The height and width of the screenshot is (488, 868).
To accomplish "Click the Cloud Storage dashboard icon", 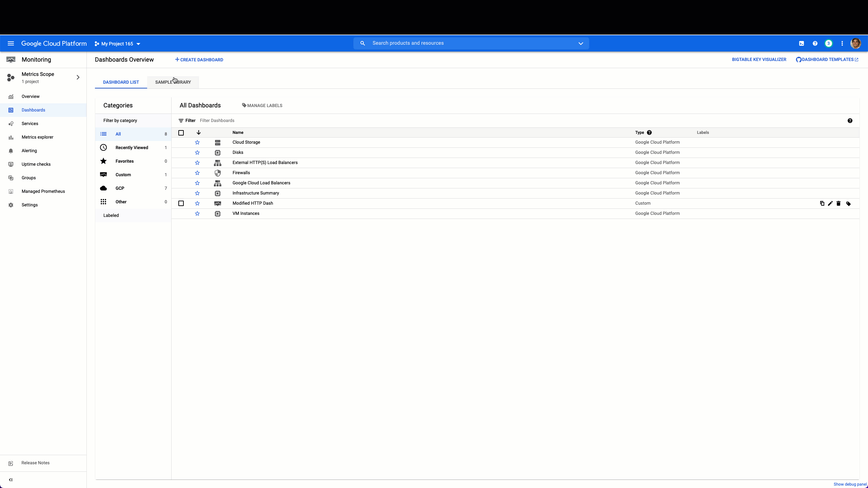I will point(217,142).
